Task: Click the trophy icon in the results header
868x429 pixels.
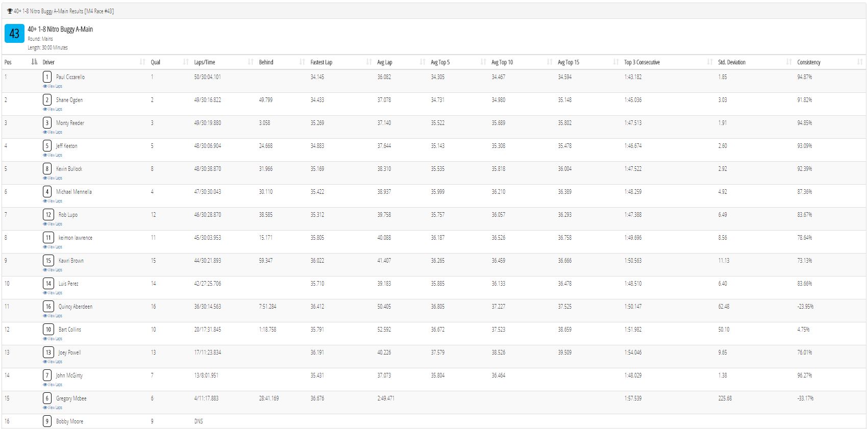Action: [10, 11]
